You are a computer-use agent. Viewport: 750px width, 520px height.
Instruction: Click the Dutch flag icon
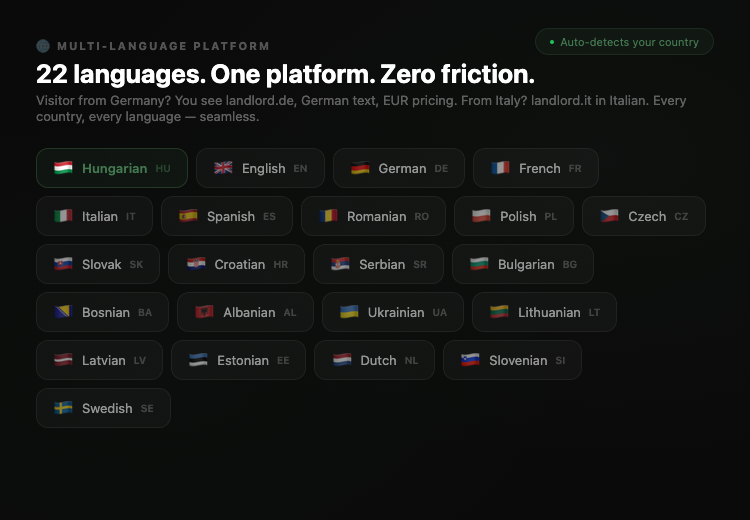342,360
